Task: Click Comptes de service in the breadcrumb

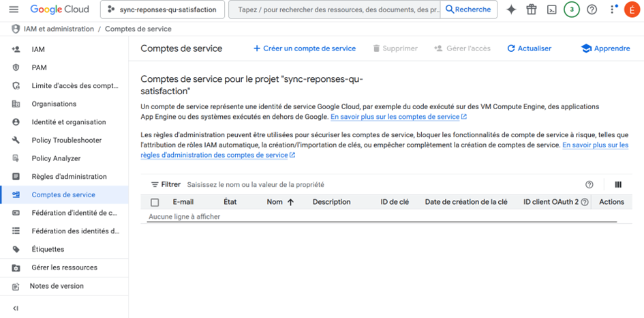Action: coord(138,29)
